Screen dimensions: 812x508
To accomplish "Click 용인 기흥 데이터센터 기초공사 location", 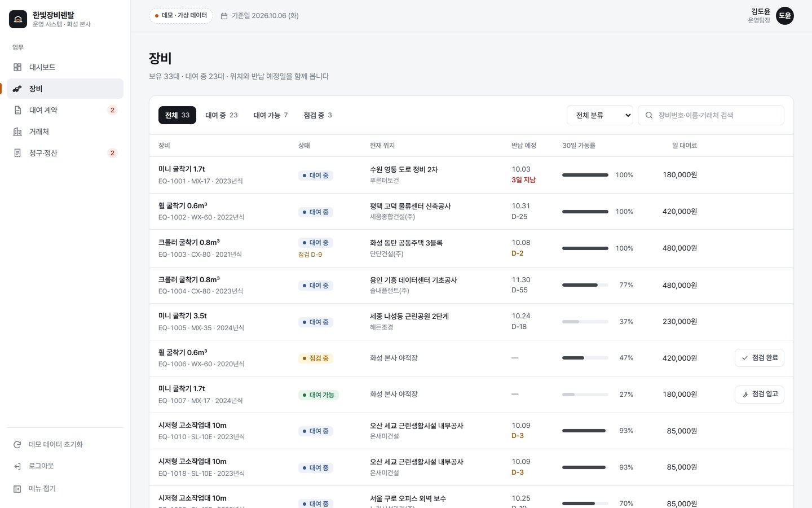I will [x=413, y=280].
